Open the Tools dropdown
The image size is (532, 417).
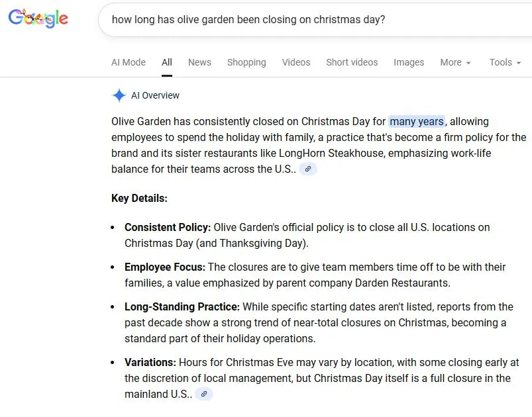[505, 62]
